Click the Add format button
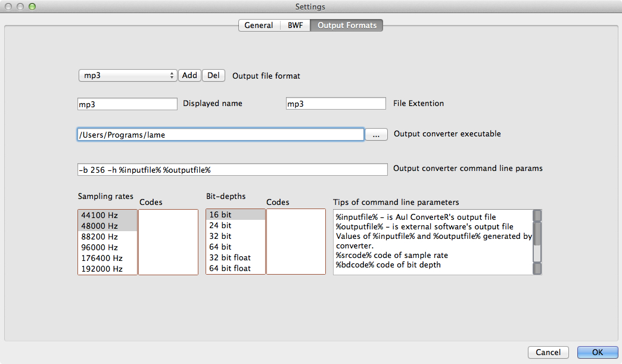The width and height of the screenshot is (622, 364). (189, 75)
